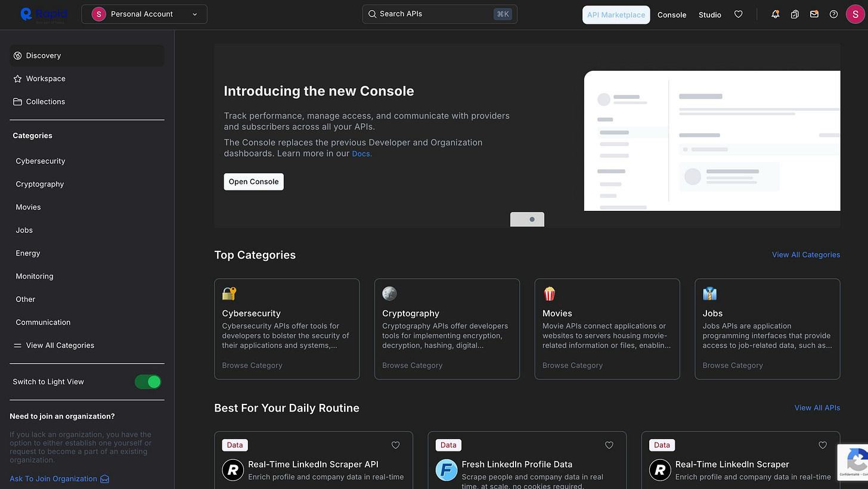The height and width of the screenshot is (489, 868).
Task: Click Ask To Join Organization link
Action: click(60, 479)
